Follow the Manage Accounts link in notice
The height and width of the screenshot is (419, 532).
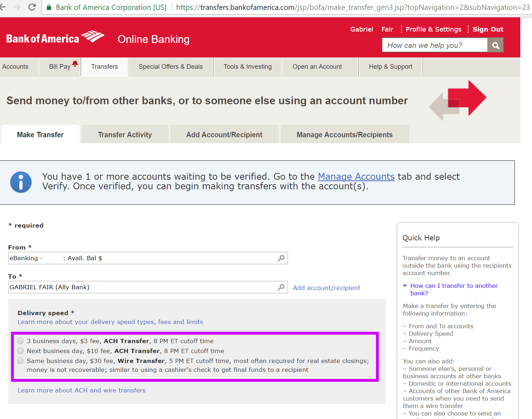356,177
